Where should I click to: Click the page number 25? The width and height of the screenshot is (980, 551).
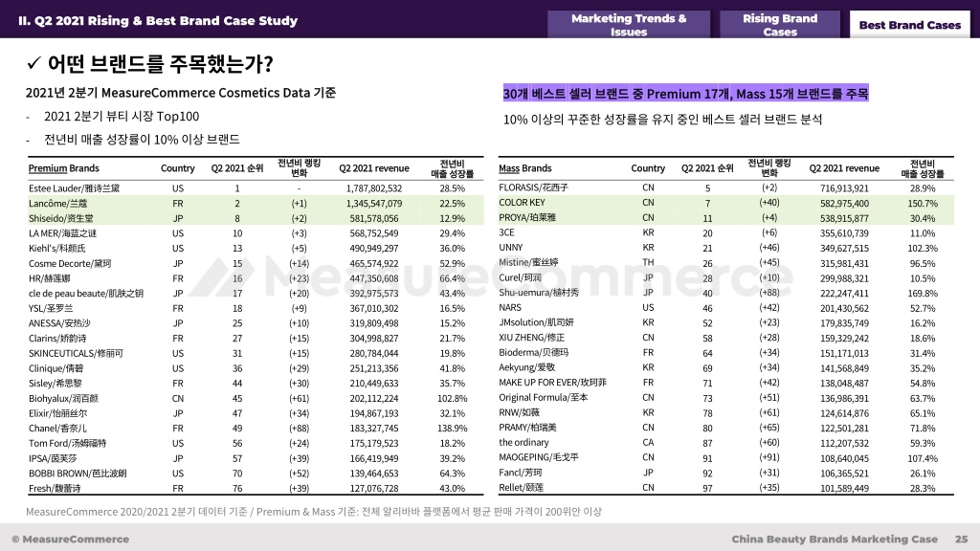click(961, 539)
